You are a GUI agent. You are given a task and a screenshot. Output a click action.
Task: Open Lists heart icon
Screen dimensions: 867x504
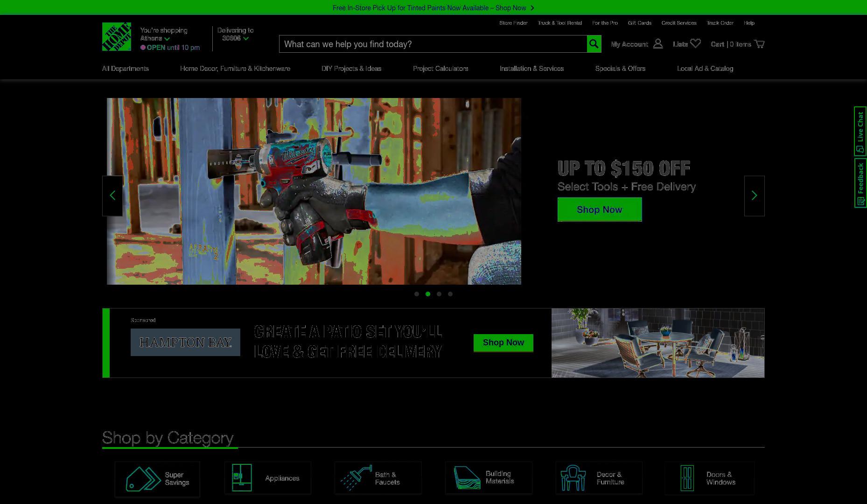696,43
